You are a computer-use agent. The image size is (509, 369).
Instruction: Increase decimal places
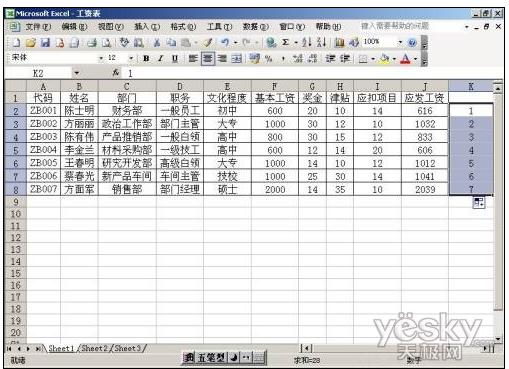(298, 59)
